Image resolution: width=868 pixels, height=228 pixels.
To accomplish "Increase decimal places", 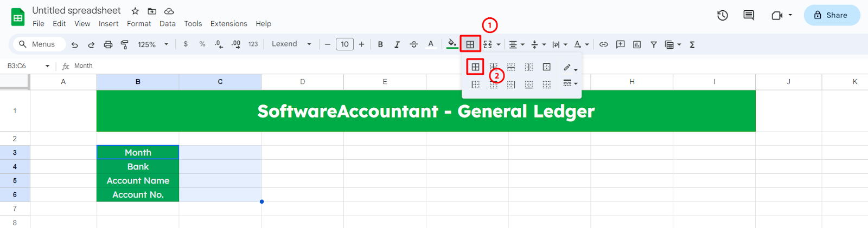I will tap(236, 44).
